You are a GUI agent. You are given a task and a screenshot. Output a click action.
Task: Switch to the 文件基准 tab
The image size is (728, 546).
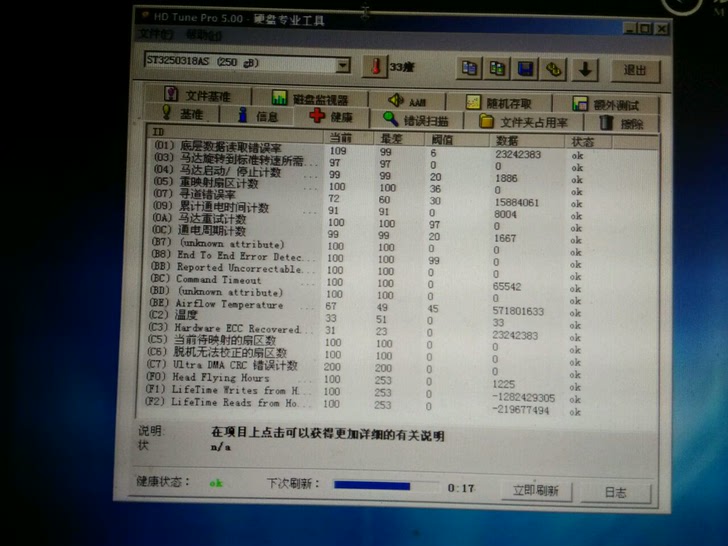click(198, 96)
